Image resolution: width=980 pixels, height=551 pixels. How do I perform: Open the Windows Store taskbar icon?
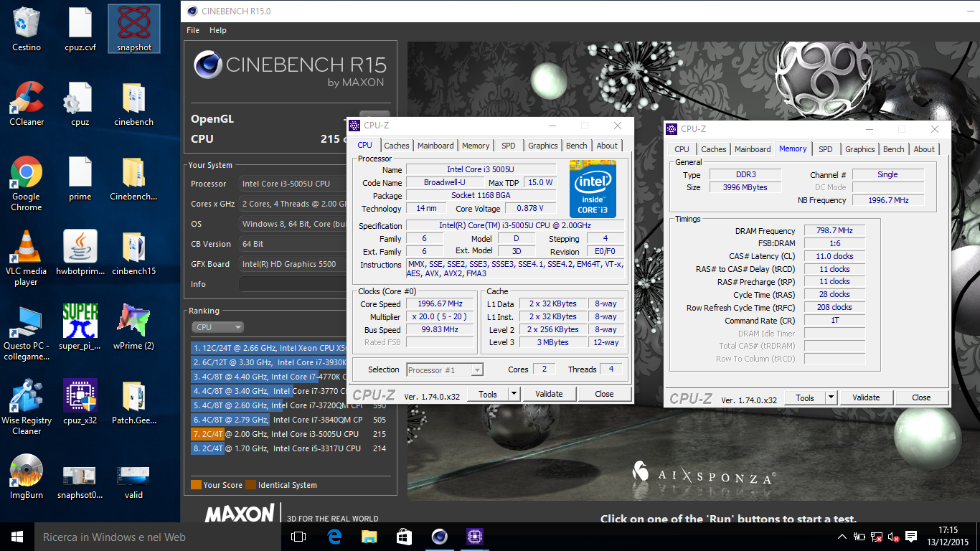pyautogui.click(x=404, y=537)
